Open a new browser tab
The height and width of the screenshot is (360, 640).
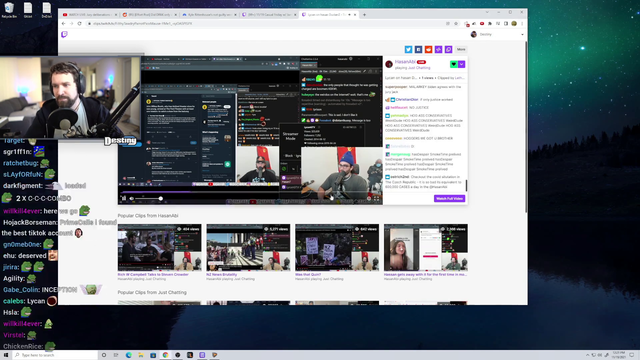click(364, 15)
